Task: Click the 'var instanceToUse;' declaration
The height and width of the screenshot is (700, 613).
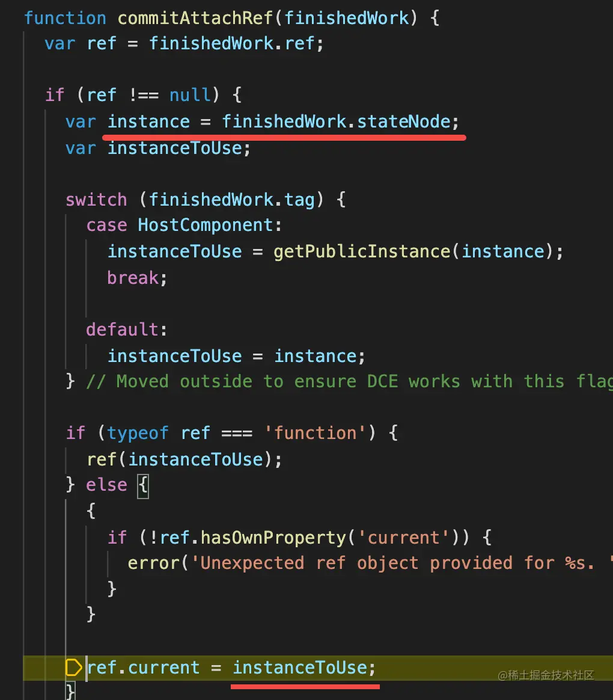Action: click(158, 148)
